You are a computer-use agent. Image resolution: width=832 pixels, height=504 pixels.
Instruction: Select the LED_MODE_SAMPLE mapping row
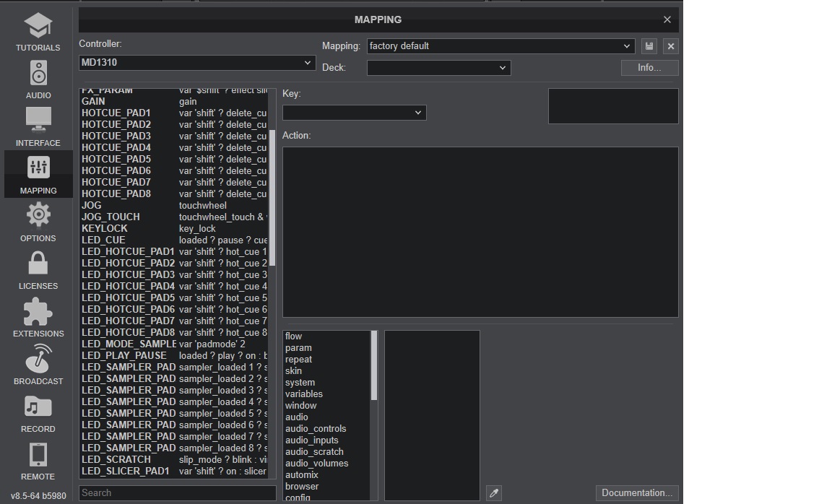(x=174, y=344)
